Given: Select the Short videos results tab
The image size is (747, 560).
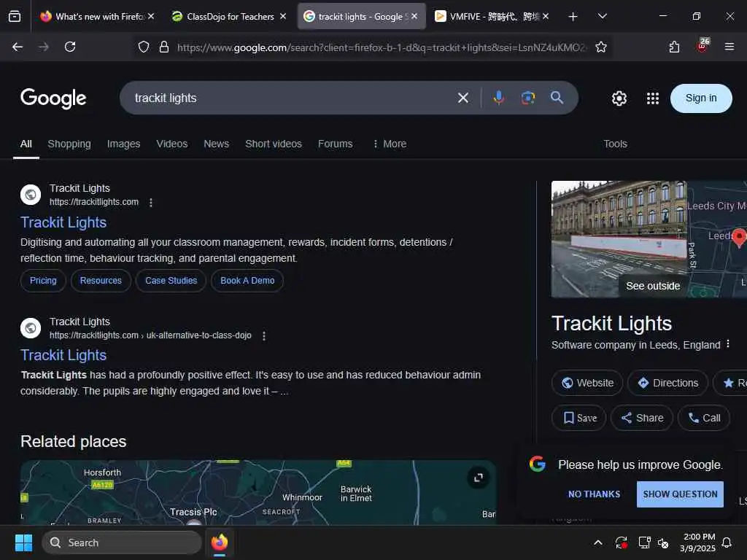Looking at the screenshot, I should (274, 144).
